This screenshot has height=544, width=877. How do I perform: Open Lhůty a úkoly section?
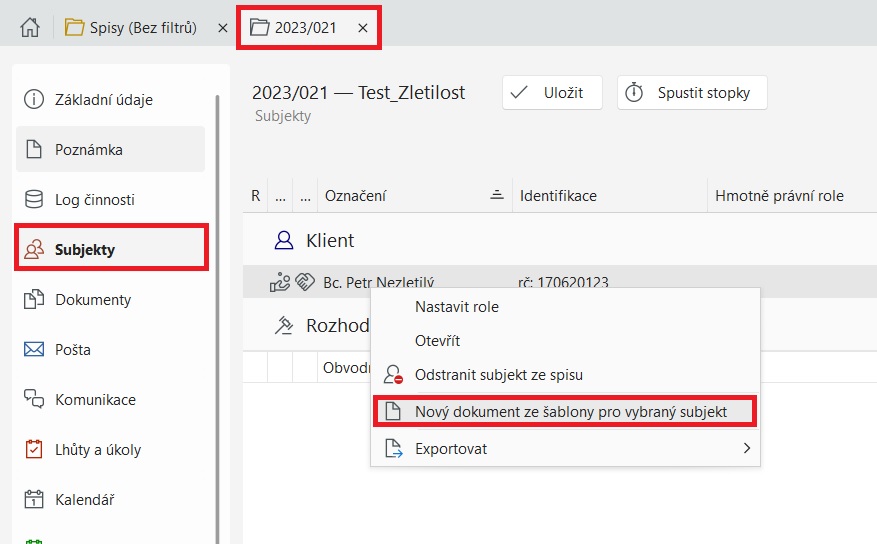click(111, 449)
